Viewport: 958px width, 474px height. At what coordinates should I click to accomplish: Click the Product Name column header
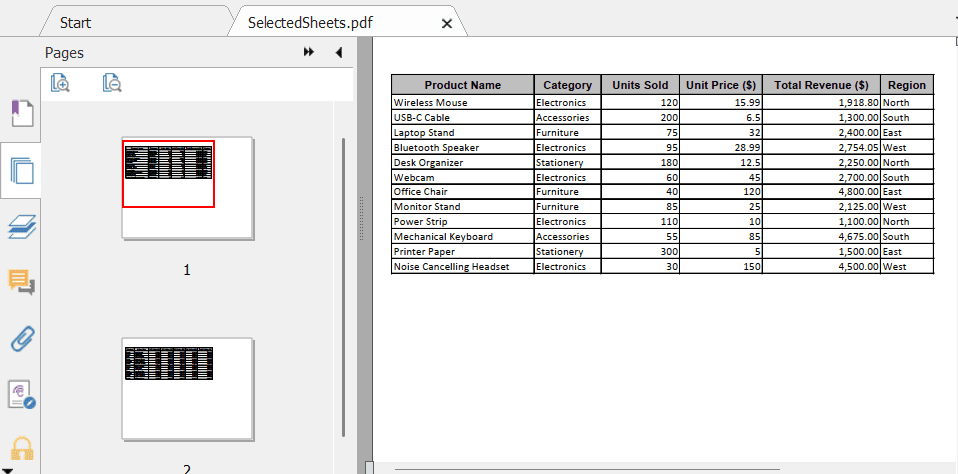coord(463,85)
